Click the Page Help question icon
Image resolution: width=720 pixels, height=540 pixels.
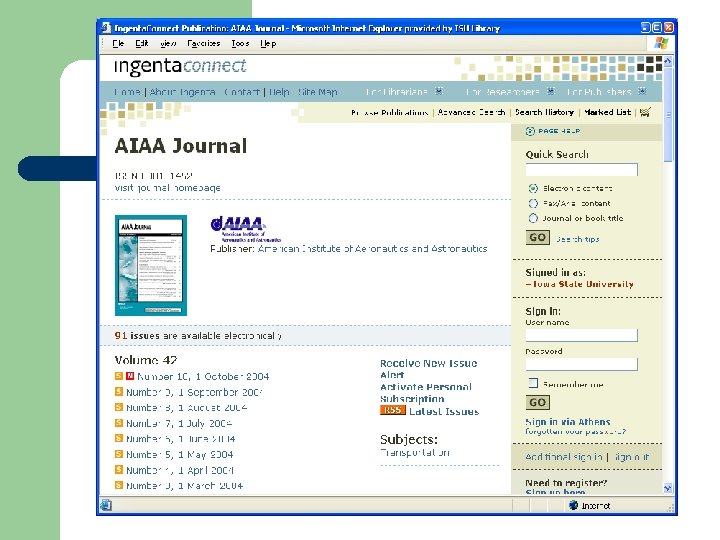(x=530, y=131)
